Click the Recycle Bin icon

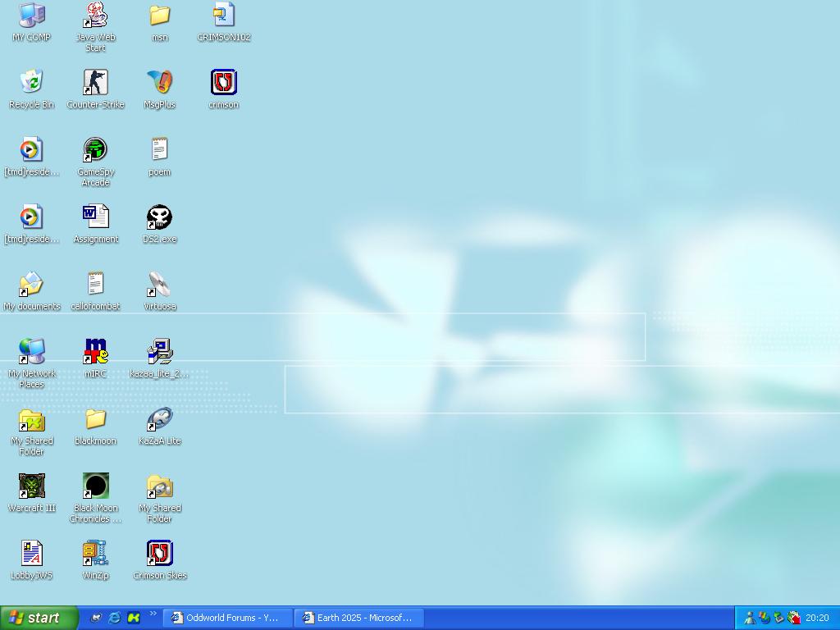coord(31,83)
